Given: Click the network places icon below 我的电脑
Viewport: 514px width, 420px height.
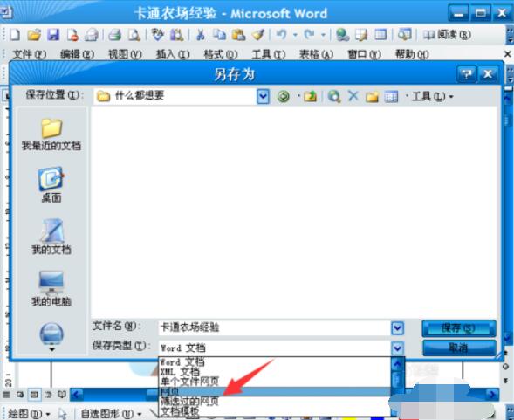Looking at the screenshot, I should pos(51,334).
